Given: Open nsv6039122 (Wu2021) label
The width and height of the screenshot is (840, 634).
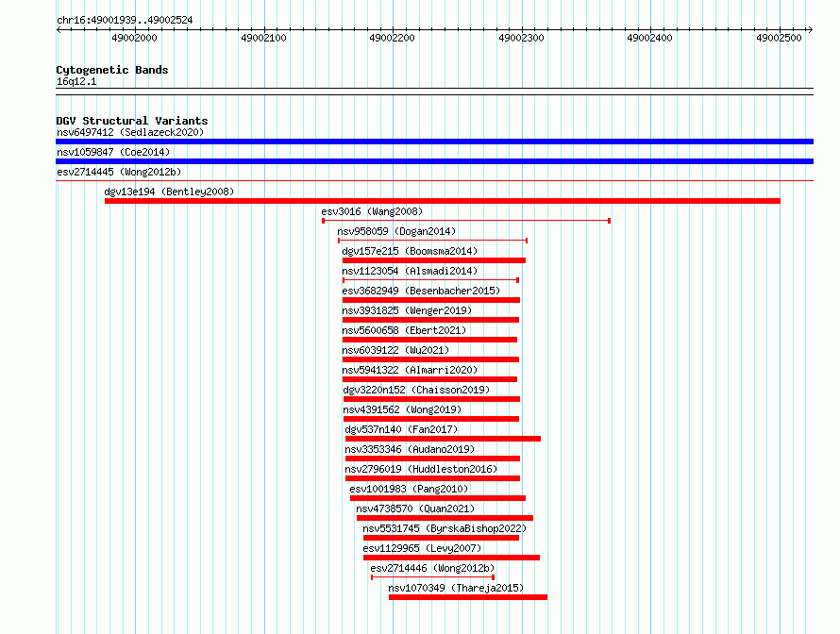Looking at the screenshot, I should (x=395, y=350).
